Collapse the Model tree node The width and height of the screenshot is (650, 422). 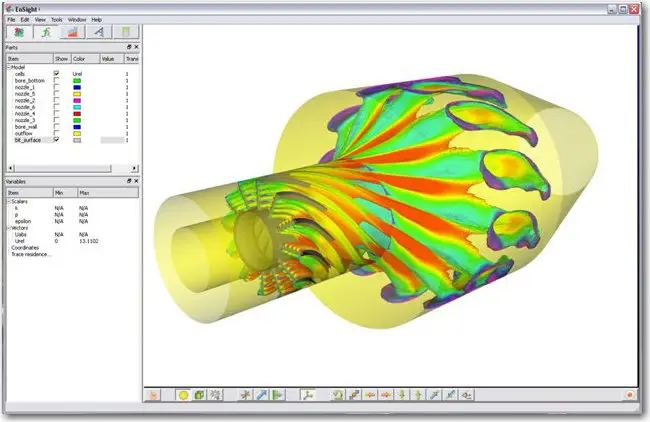point(9,67)
